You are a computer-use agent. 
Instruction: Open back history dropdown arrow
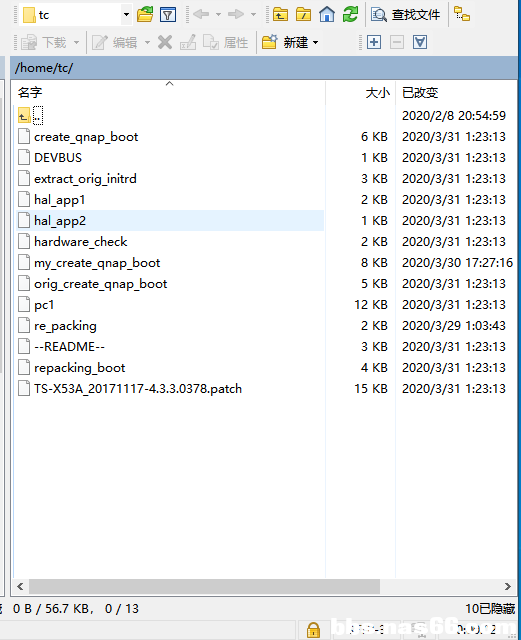(x=218, y=15)
